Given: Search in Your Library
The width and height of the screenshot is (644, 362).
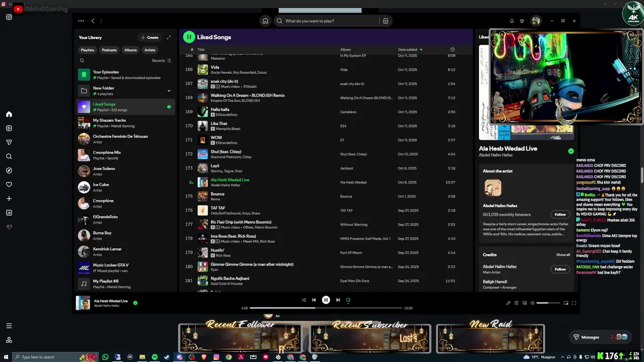Looking at the screenshot, I should [x=82, y=61].
